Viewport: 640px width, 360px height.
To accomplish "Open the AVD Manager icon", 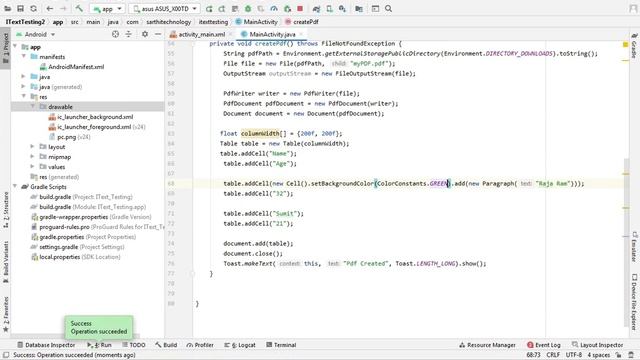I will (329, 8).
